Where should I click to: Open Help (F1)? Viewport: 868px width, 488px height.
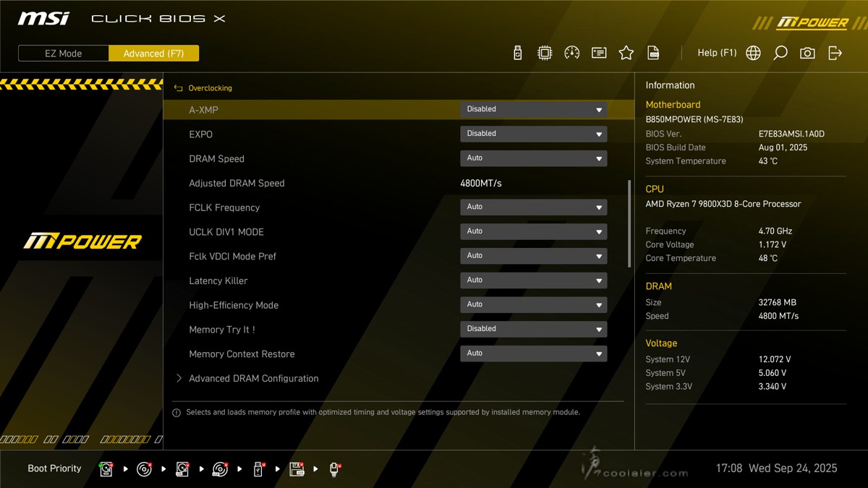tap(717, 53)
